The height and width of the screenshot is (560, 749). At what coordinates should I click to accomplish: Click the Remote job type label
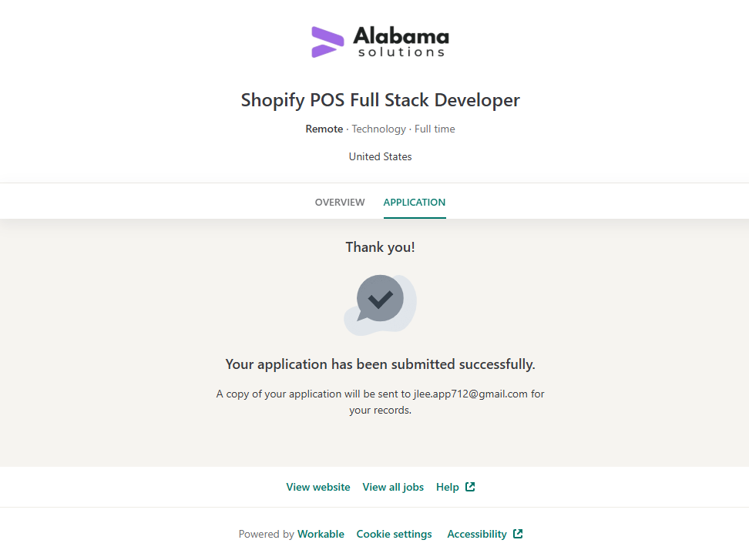(x=324, y=129)
